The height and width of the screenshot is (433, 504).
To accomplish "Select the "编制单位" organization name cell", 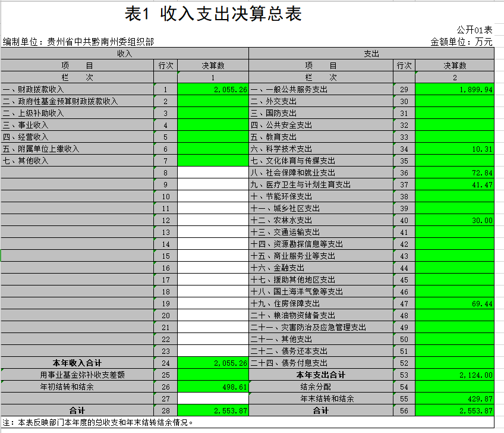I will click(x=78, y=42).
